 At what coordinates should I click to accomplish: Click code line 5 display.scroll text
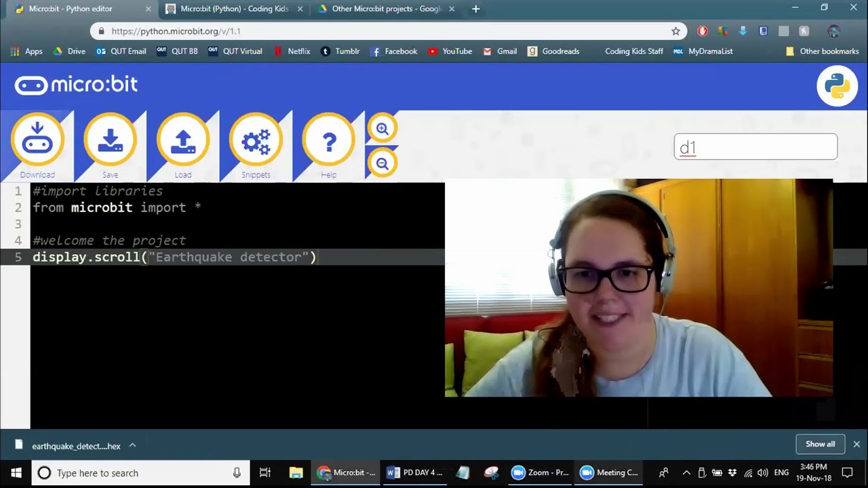pyautogui.click(x=174, y=257)
